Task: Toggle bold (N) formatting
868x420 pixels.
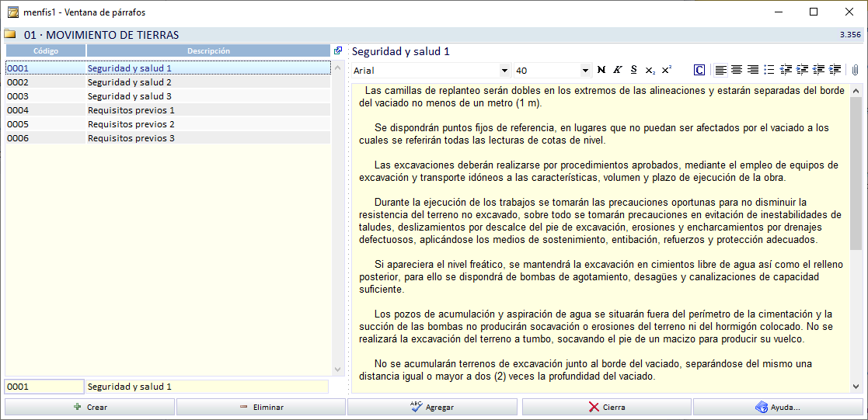Action: 601,70
